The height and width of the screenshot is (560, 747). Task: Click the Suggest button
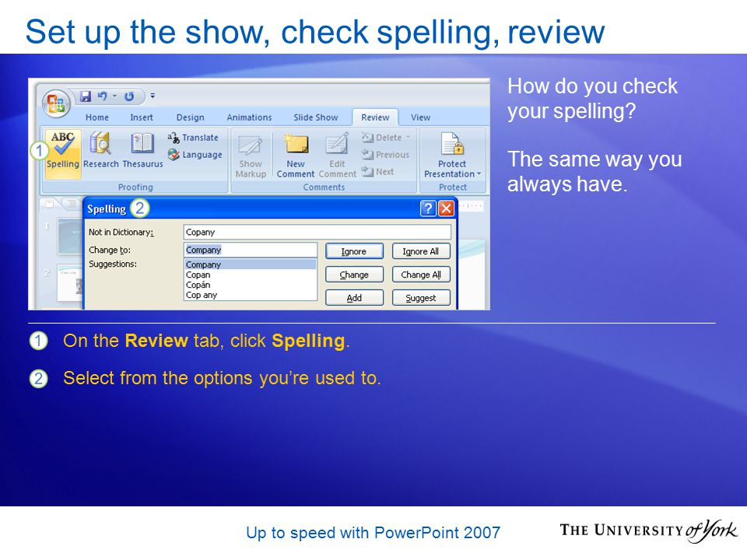[x=421, y=298]
